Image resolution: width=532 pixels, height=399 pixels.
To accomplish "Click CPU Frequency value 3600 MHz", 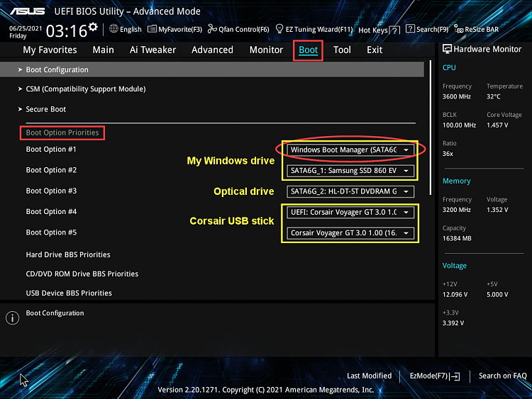I will click(x=456, y=96).
